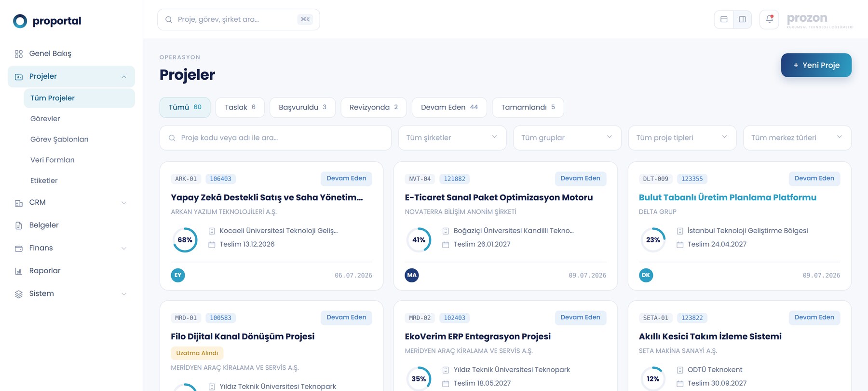868x391 pixels.
Task: Click the prozon company logo
Action: [820, 20]
